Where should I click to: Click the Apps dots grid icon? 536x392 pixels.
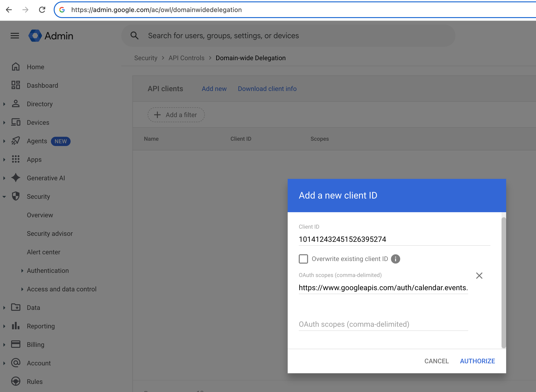(16, 159)
